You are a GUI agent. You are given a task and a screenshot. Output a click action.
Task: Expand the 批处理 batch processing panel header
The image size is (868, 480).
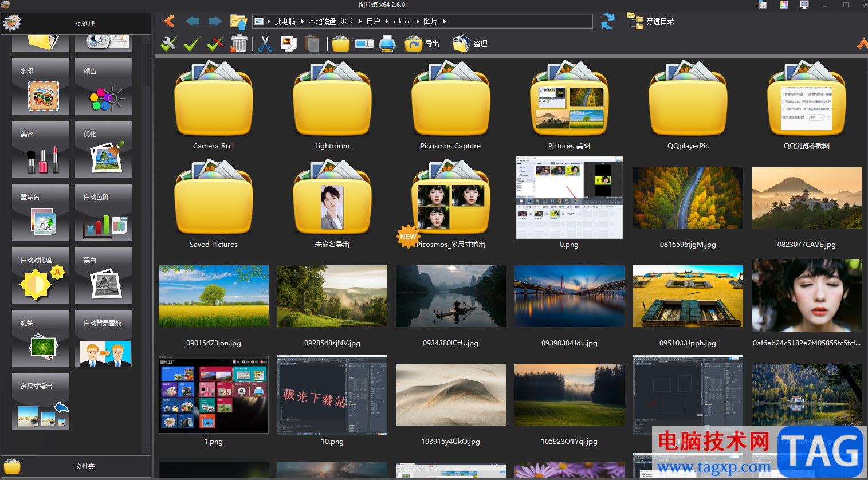76,23
